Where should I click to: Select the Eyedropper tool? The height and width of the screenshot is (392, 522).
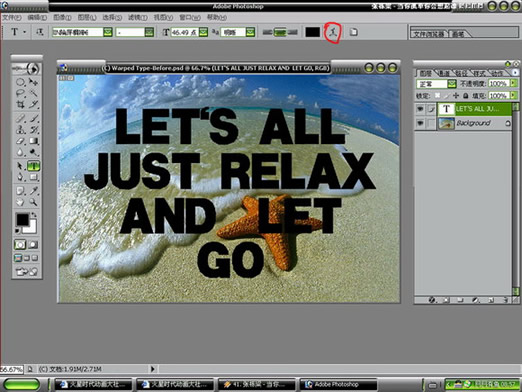tap(33, 191)
